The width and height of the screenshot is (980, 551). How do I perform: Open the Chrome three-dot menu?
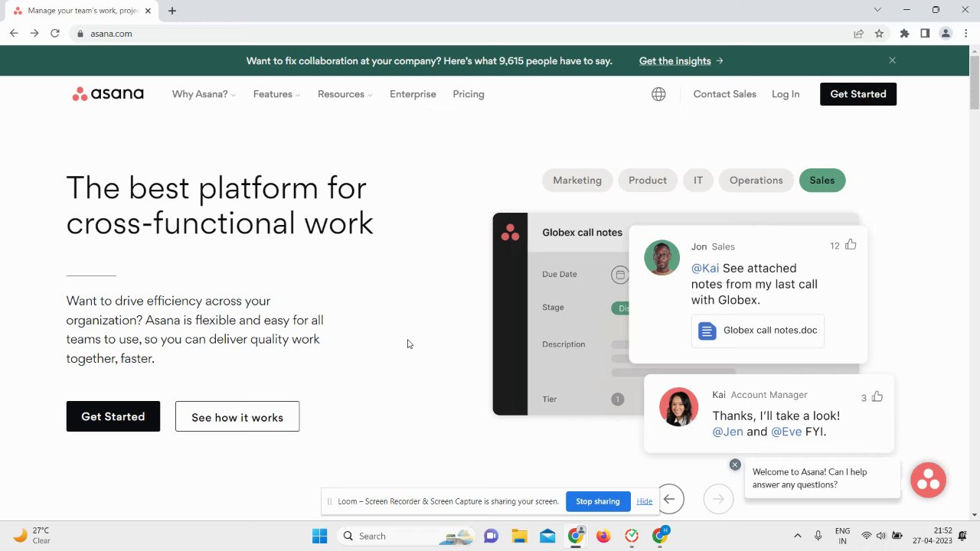click(966, 34)
